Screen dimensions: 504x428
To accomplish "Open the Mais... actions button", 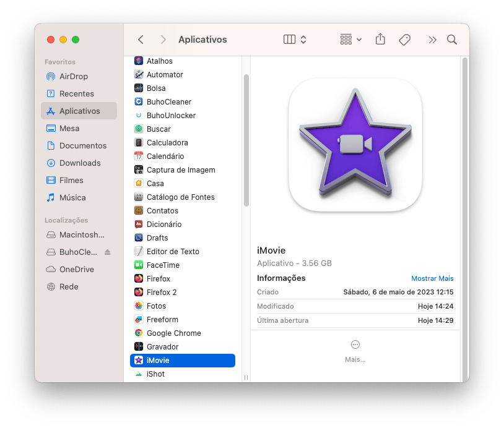I will (x=355, y=351).
